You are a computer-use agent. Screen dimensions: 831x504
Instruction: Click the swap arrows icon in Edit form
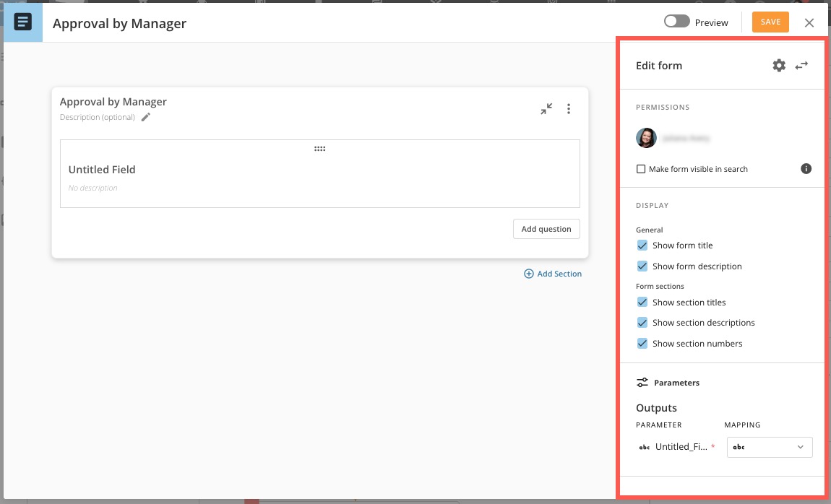tap(801, 66)
